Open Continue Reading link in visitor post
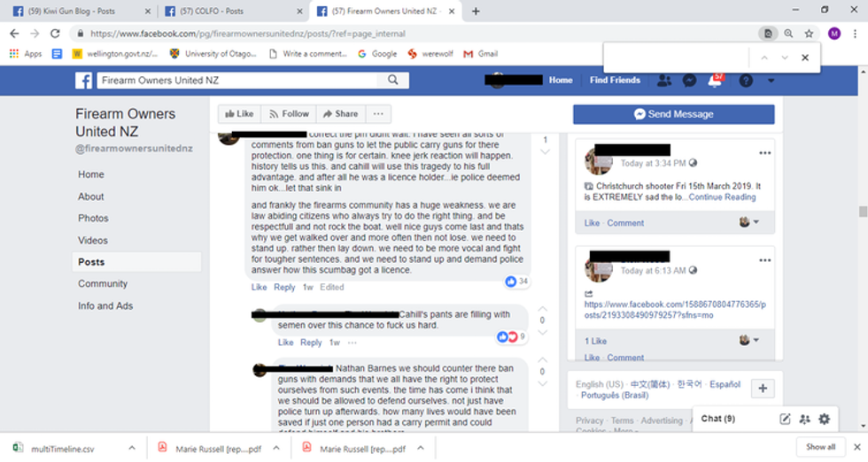The image size is (868, 462). [x=722, y=197]
